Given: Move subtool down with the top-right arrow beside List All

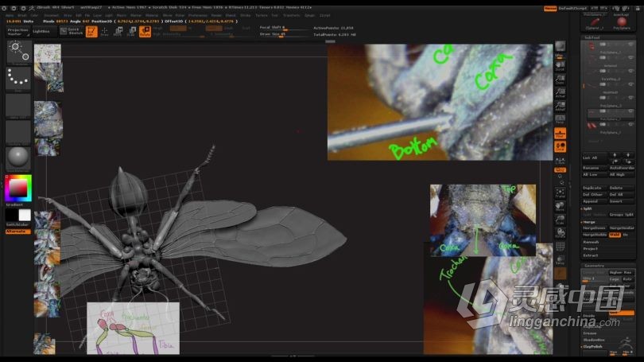Looking at the screenshot, I should click(x=628, y=155).
